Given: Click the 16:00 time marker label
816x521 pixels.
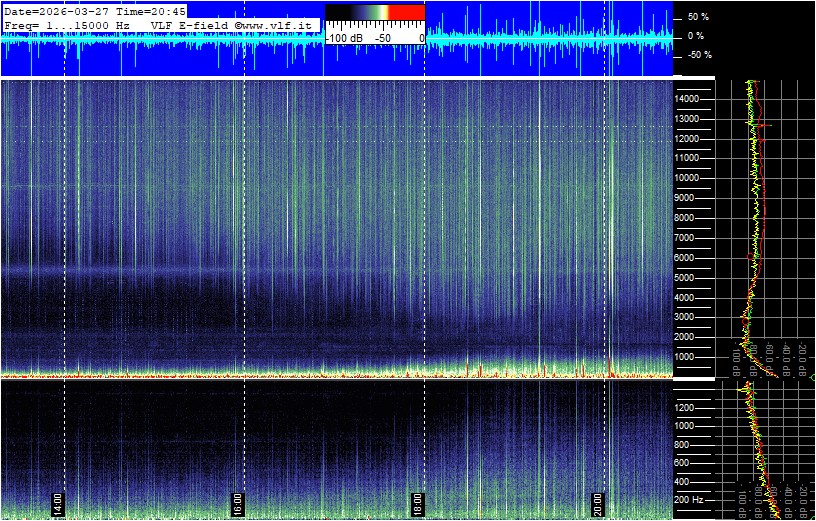Looking at the screenshot, I should click(x=237, y=504).
